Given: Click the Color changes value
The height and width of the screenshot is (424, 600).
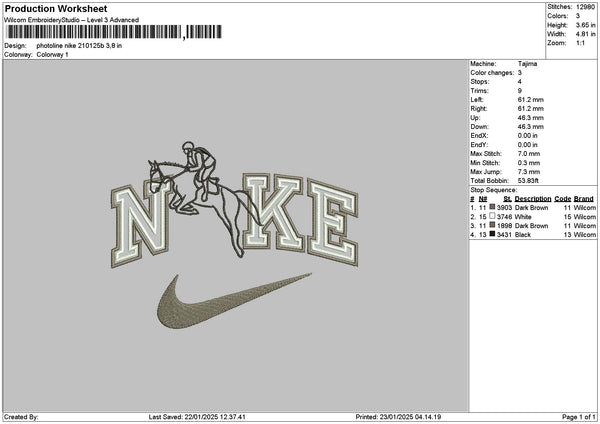Looking at the screenshot, I should tap(520, 73).
